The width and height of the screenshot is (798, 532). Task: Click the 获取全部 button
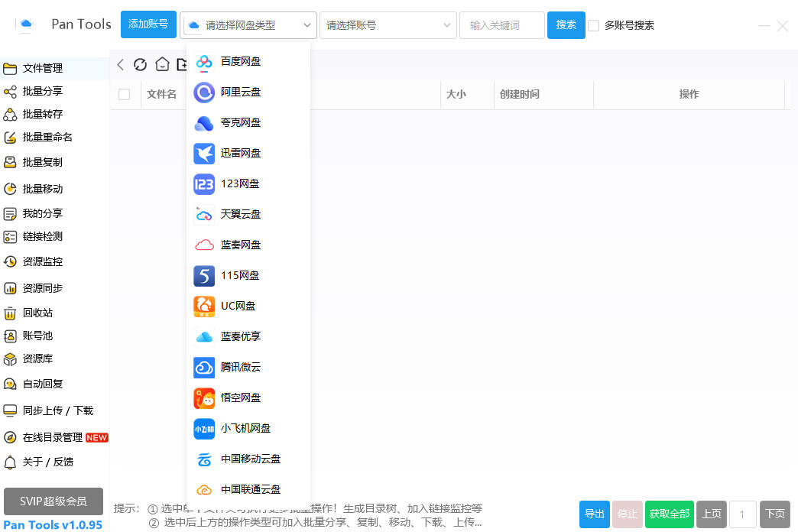(x=669, y=514)
